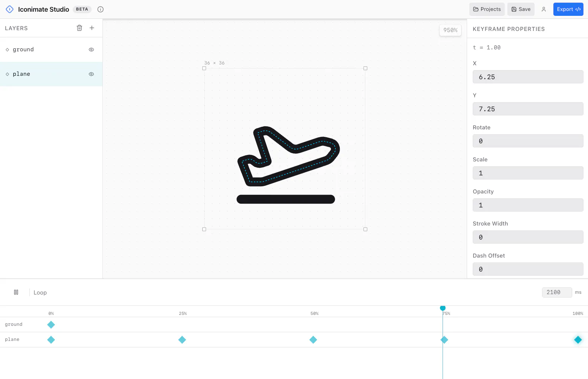Edit the Rotate value field
588x379 pixels.
pos(528,141)
